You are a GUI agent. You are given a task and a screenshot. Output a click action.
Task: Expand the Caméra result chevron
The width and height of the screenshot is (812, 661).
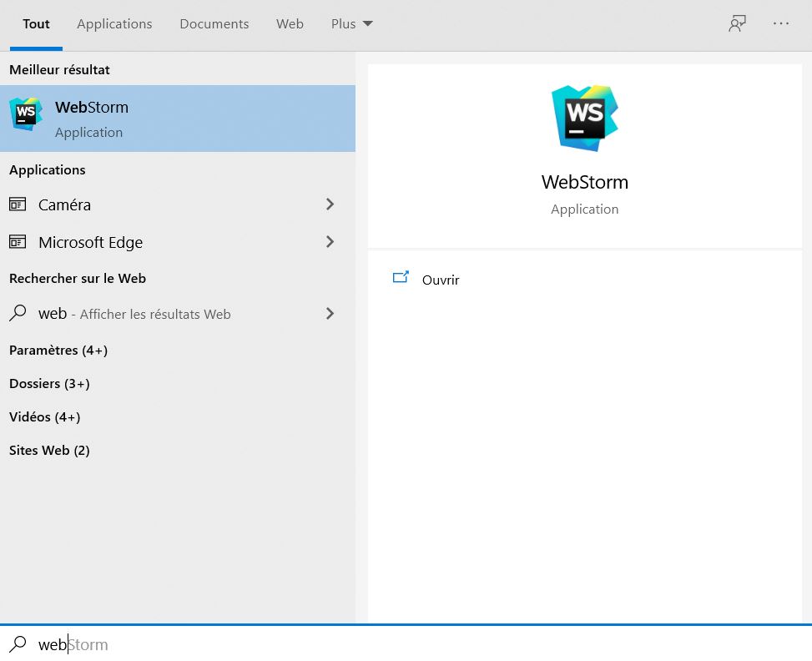click(x=330, y=204)
